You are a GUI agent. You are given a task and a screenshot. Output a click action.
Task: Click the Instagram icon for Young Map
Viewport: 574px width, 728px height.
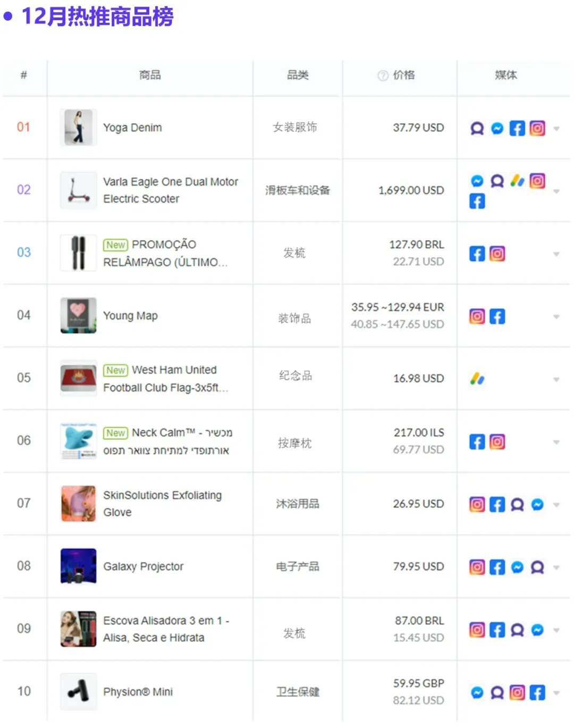pyautogui.click(x=477, y=317)
